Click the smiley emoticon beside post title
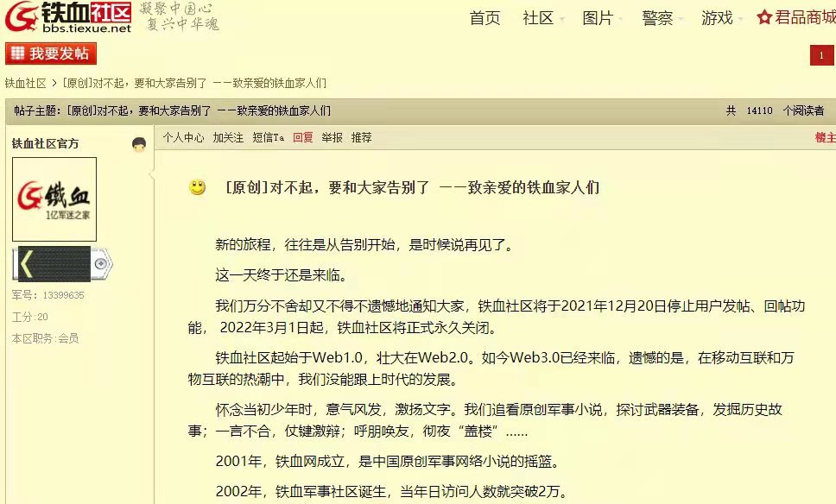This screenshot has height=504, width=836. point(197,187)
